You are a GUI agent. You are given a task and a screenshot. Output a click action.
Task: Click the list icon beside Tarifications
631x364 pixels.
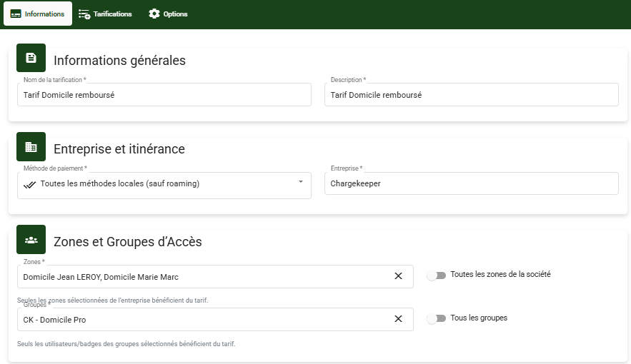(84, 14)
